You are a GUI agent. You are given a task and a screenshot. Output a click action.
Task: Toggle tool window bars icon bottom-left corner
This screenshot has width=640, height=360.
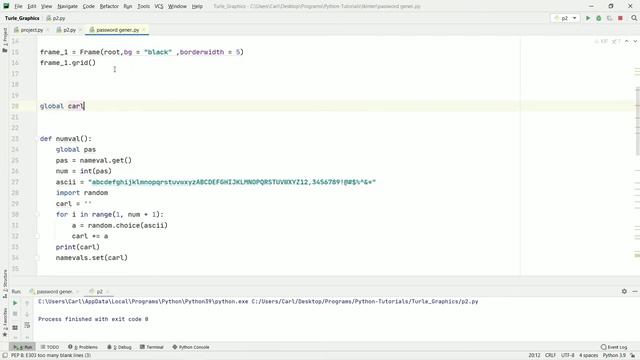[5, 356]
